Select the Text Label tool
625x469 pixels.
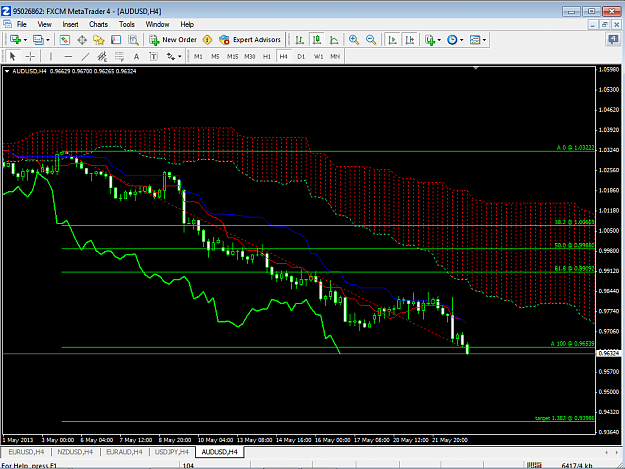(153, 56)
